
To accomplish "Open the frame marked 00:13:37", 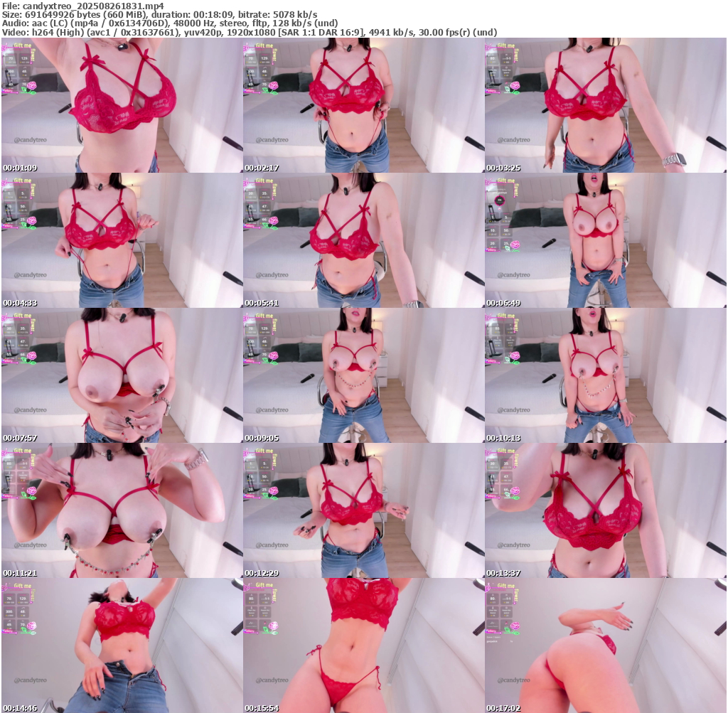I will click(x=604, y=510).
